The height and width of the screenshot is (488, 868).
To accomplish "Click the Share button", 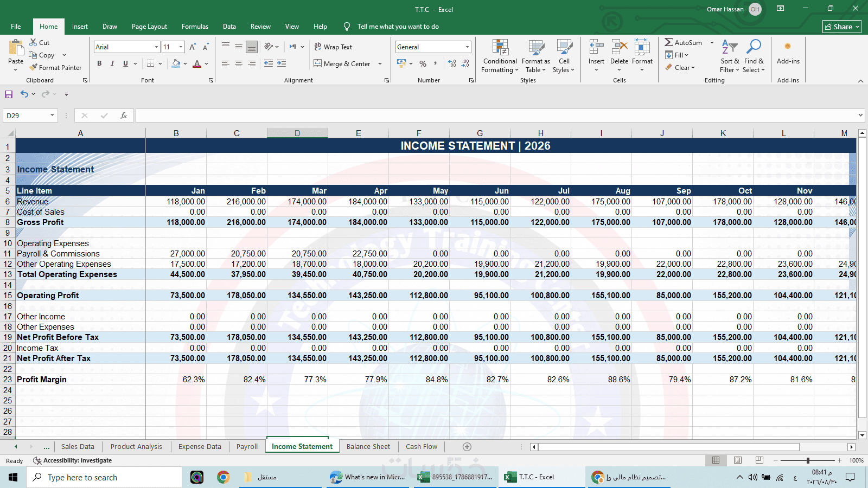I will [841, 27].
